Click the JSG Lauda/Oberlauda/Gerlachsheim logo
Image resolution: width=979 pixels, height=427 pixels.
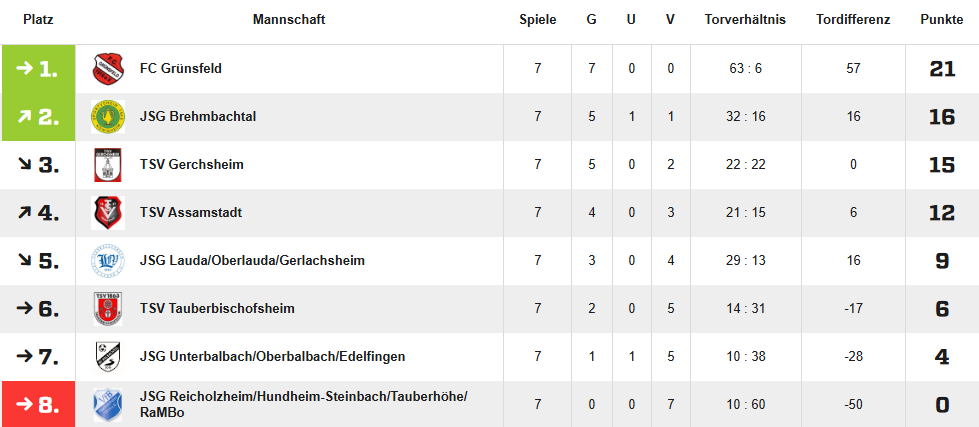(x=107, y=261)
